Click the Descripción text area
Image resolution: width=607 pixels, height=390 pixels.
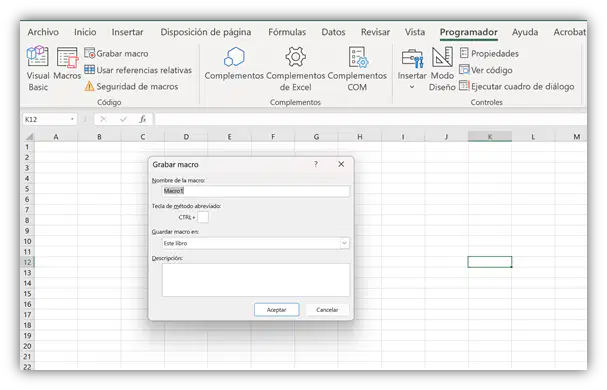[256, 280]
